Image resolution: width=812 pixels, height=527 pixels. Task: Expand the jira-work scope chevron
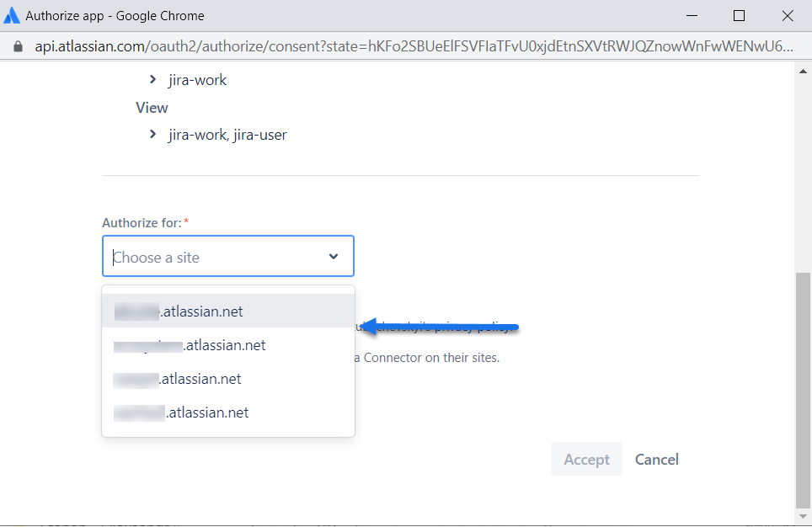point(152,80)
